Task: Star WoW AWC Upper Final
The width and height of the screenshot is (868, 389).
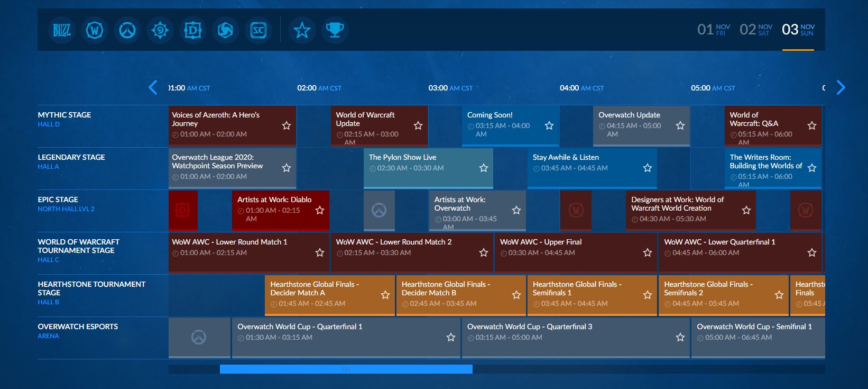Action: click(x=648, y=253)
